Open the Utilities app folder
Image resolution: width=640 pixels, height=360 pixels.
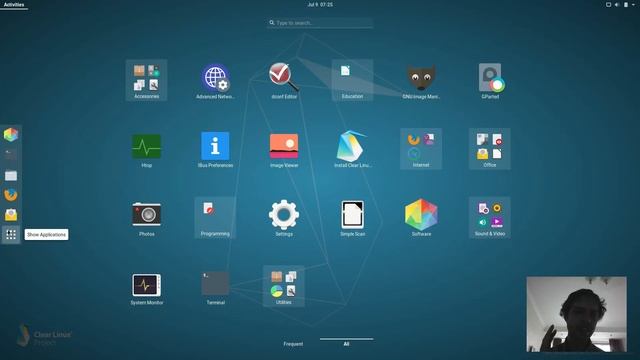[284, 286]
